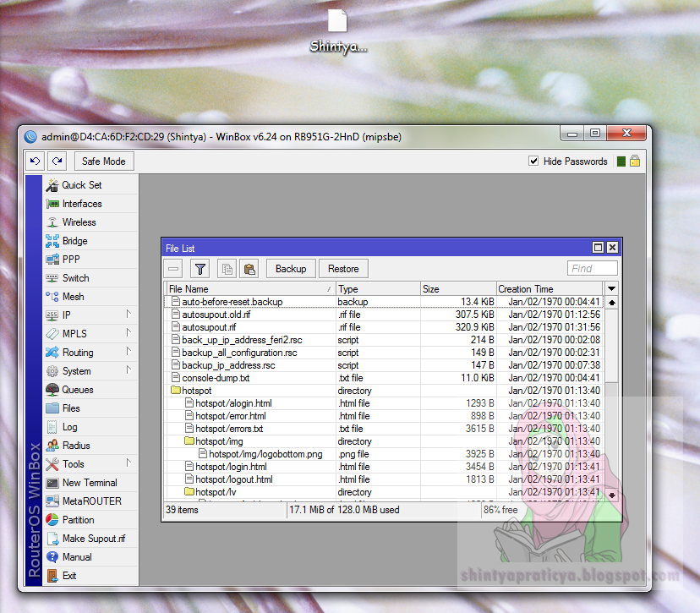Image resolution: width=700 pixels, height=613 pixels.
Task: Open the Switch section
Action: [x=90, y=278]
